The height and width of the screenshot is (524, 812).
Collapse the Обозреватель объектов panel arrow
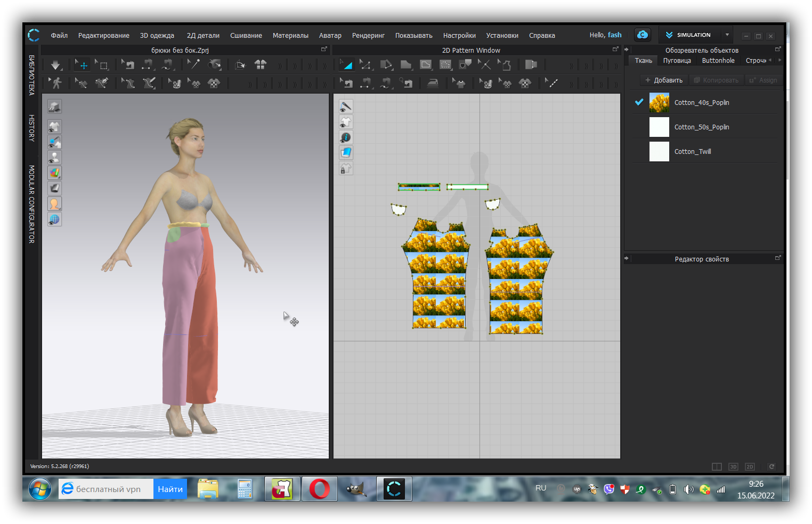[x=627, y=50]
